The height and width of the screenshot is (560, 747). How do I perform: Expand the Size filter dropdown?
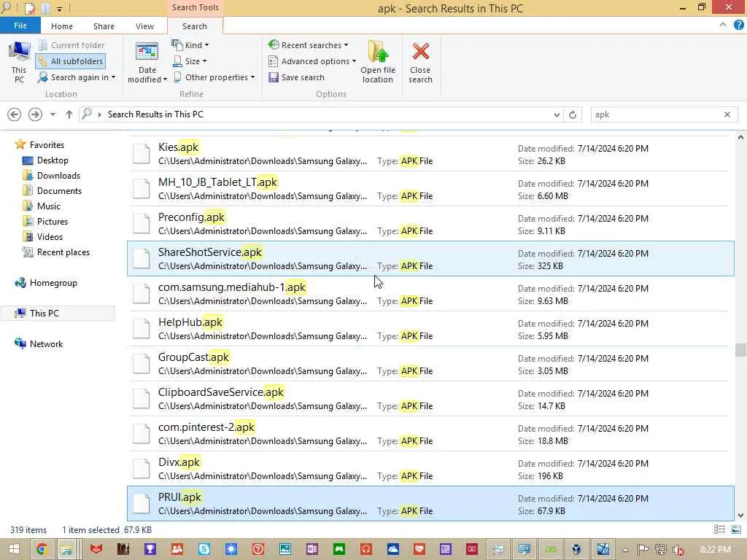point(189,61)
